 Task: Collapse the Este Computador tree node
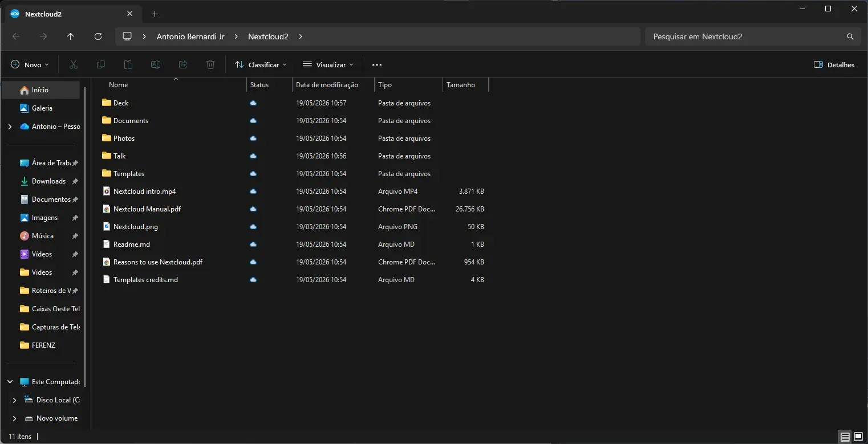point(10,382)
